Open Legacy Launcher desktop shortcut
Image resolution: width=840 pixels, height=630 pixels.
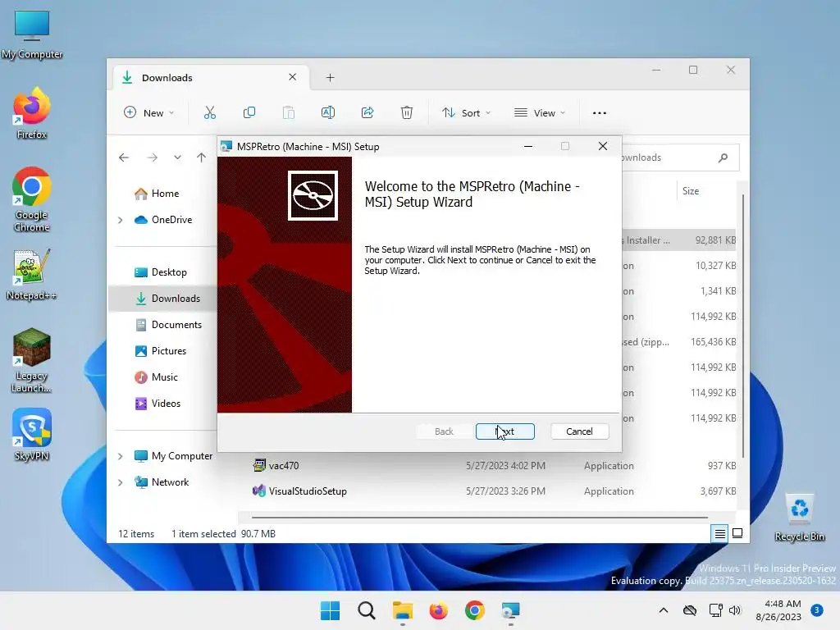32,361
